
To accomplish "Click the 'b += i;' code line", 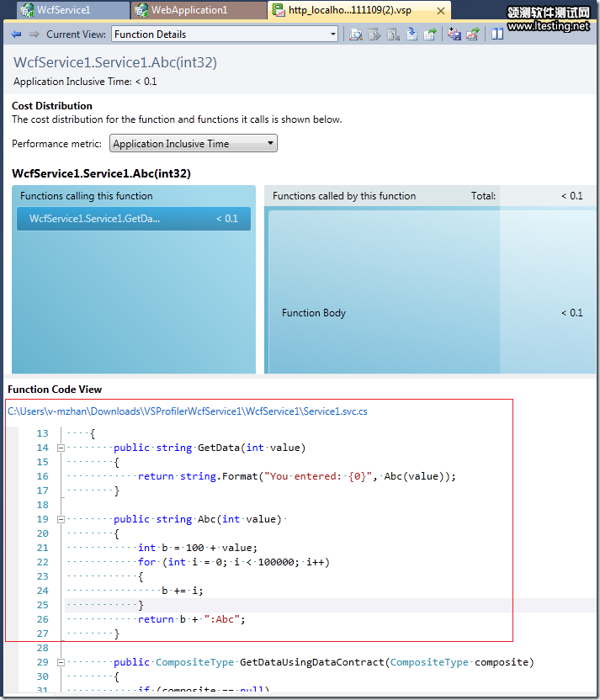I will pyautogui.click(x=183, y=591).
